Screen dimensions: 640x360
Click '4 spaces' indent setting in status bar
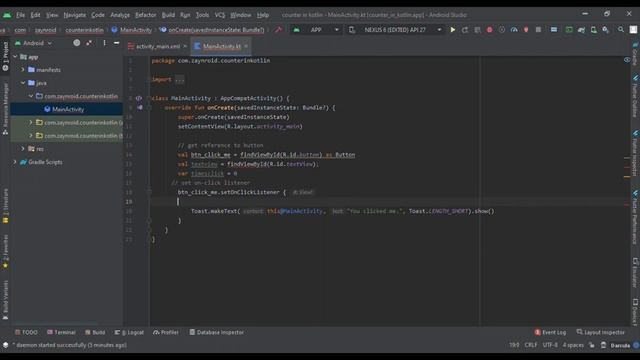click(573, 345)
